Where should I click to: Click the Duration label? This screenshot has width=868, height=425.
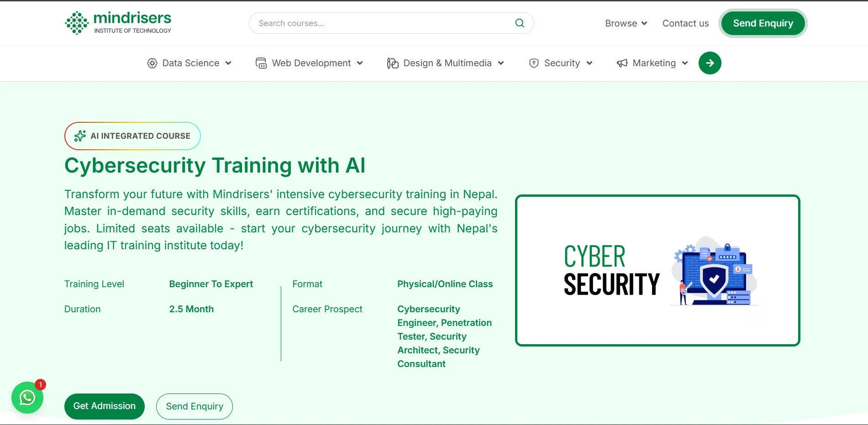pos(82,309)
